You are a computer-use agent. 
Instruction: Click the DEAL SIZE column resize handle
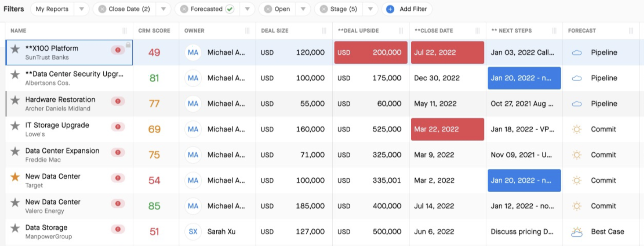[324, 31]
